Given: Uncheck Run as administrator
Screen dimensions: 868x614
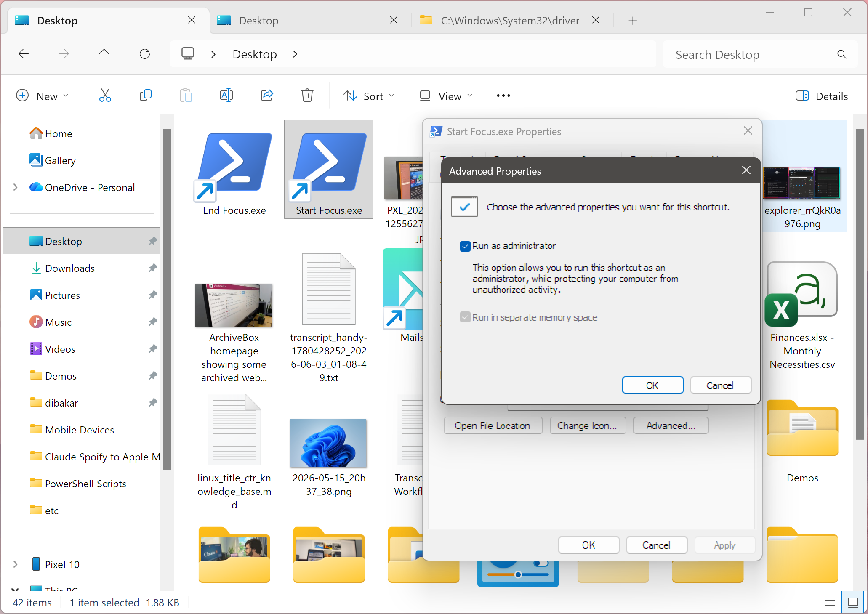Looking at the screenshot, I should point(465,246).
